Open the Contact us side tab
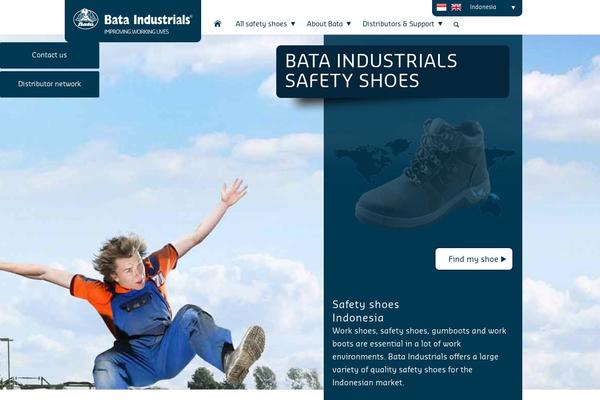Viewport: 600px width, 400px height. pyautogui.click(x=49, y=55)
